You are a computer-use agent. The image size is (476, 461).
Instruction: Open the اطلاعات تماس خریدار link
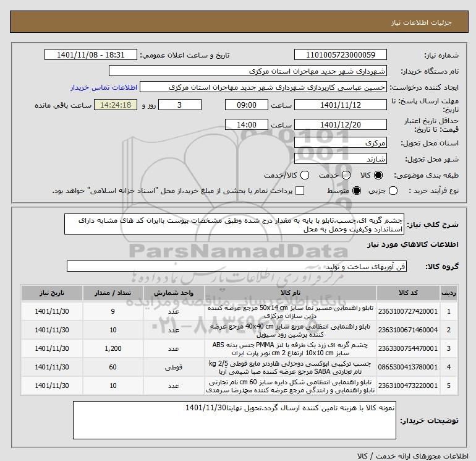click(x=104, y=87)
